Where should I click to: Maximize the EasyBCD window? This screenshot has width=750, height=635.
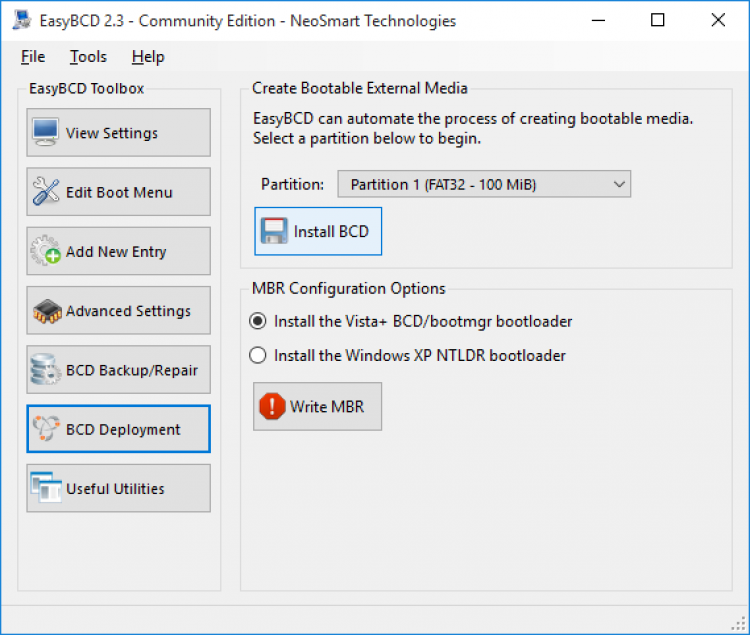click(x=657, y=20)
